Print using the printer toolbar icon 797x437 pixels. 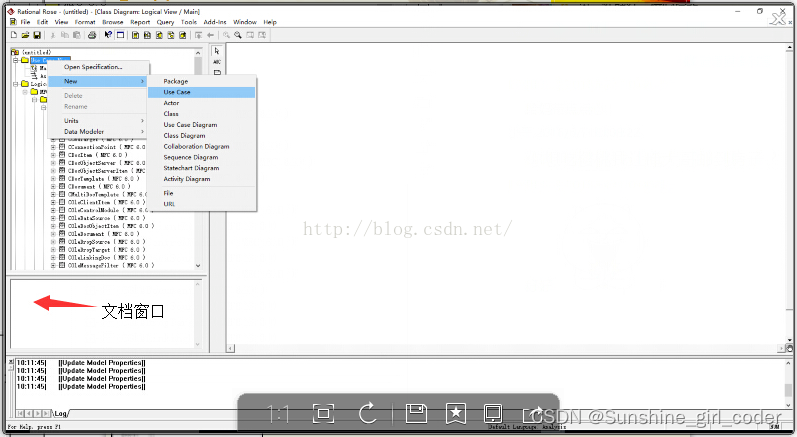click(x=92, y=35)
